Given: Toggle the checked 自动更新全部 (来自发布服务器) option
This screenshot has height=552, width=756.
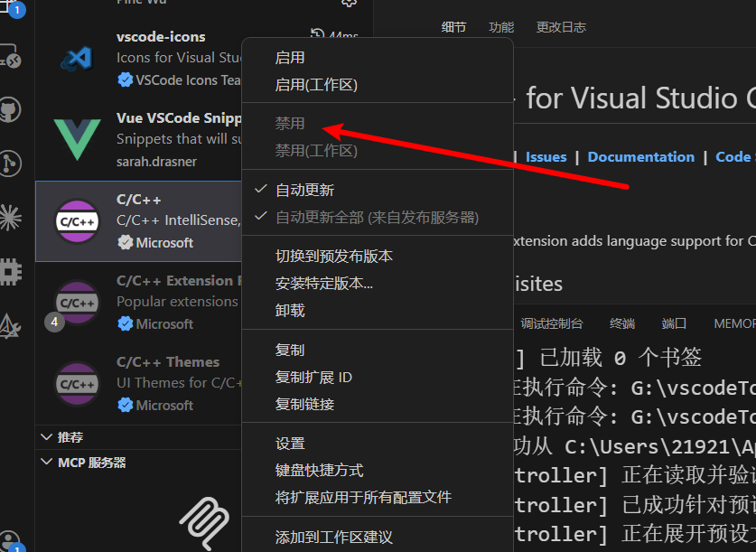Looking at the screenshot, I should (377, 218).
